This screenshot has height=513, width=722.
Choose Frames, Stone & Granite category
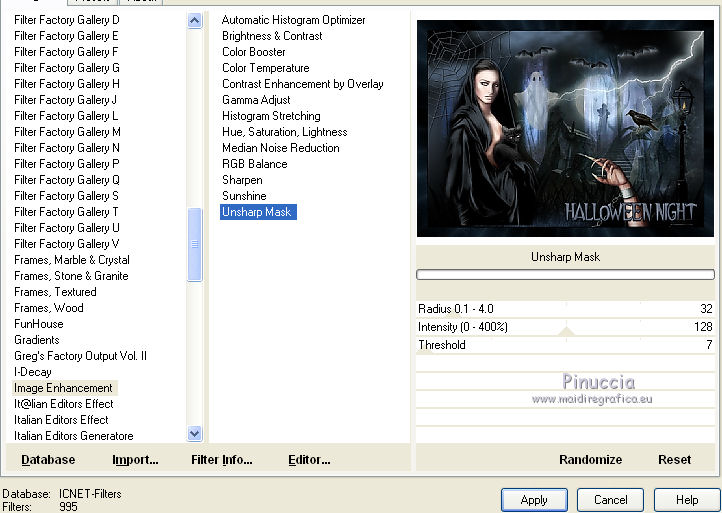(71, 276)
